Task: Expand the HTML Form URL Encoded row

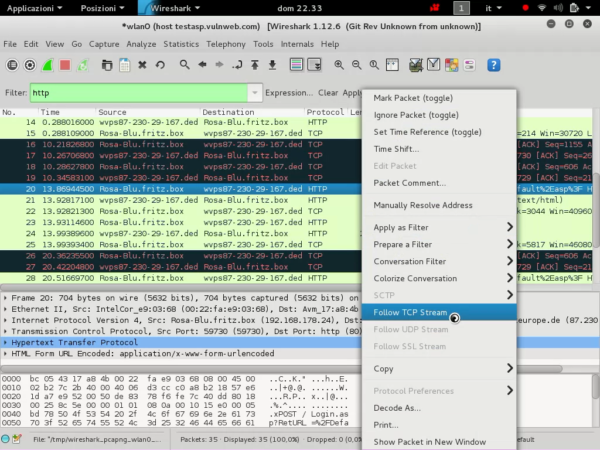Action: click(5, 353)
